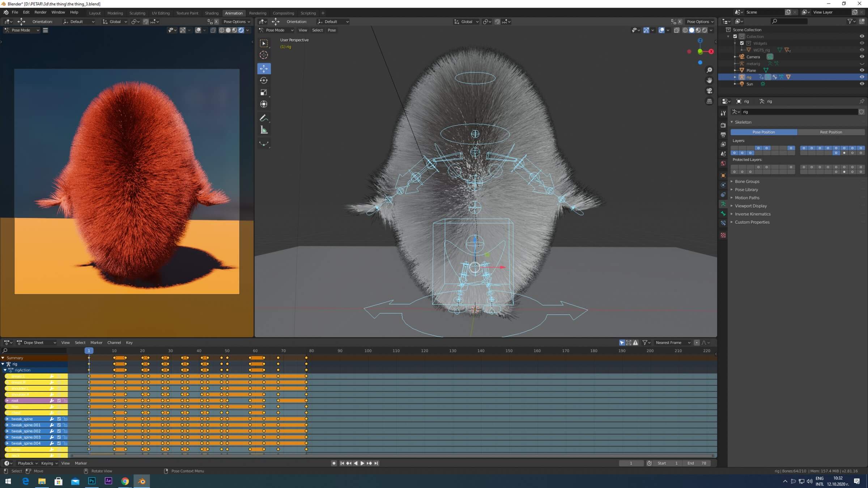The width and height of the screenshot is (868, 488).
Task: Open the Render menu
Action: pyautogui.click(x=41, y=12)
